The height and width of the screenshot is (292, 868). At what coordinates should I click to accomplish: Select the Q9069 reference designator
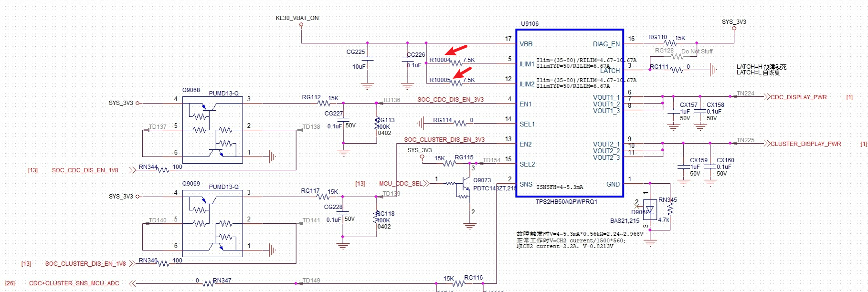pyautogui.click(x=191, y=184)
